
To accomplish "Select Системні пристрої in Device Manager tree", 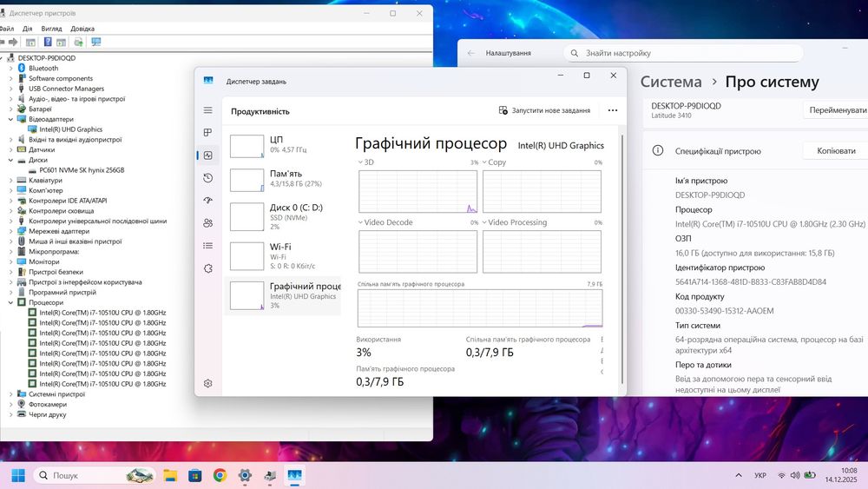I will [57, 394].
